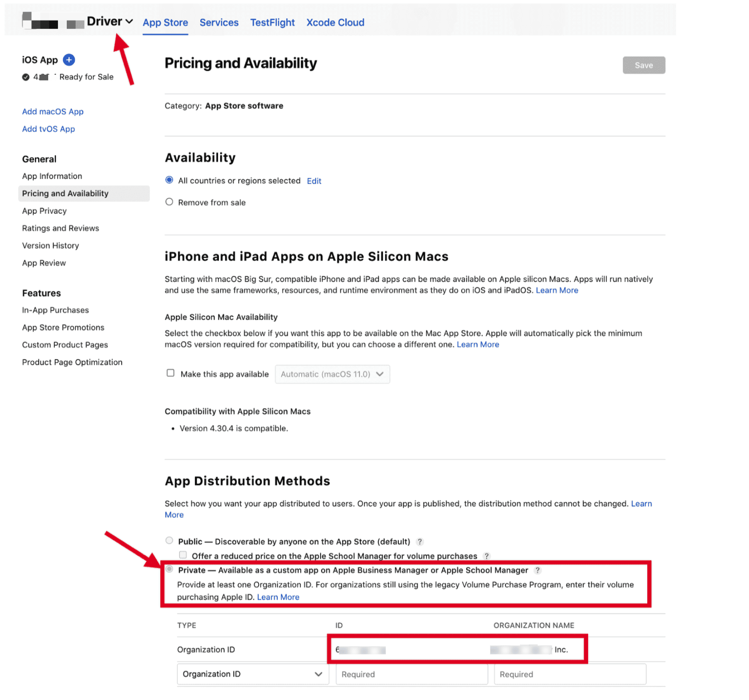This screenshot has height=700, width=749.
Task: Open App Store Promotions page
Action: (63, 327)
